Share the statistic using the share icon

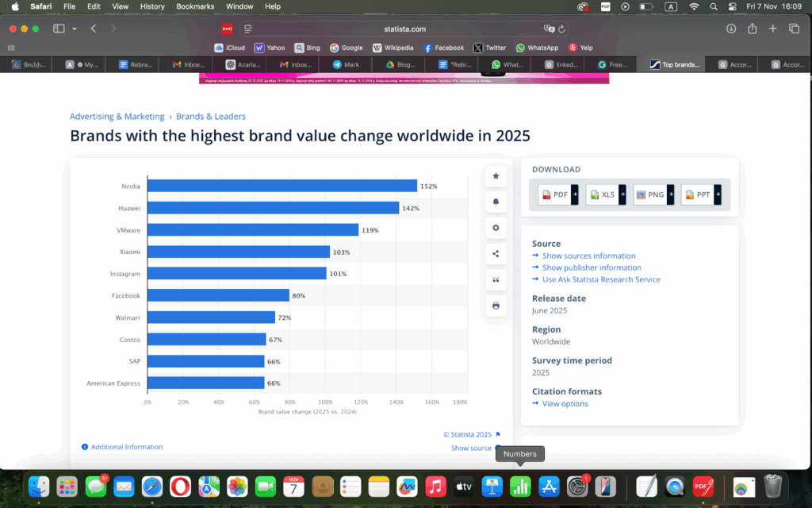tap(496, 253)
